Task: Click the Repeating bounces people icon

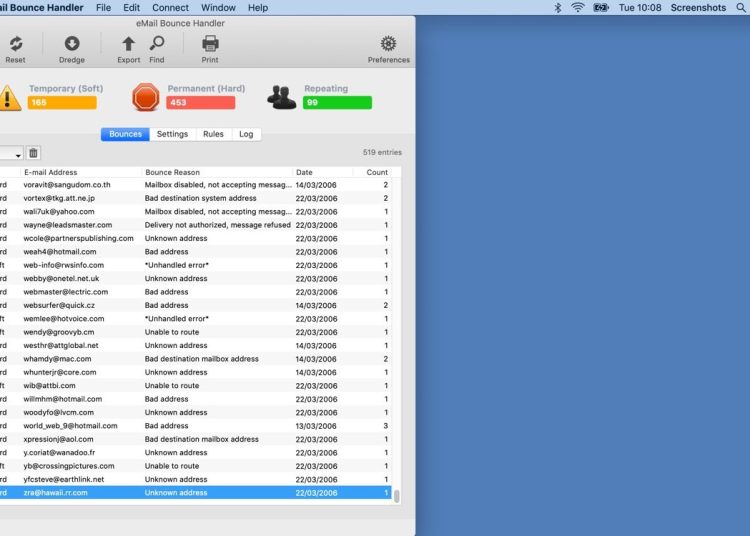Action: coord(282,97)
